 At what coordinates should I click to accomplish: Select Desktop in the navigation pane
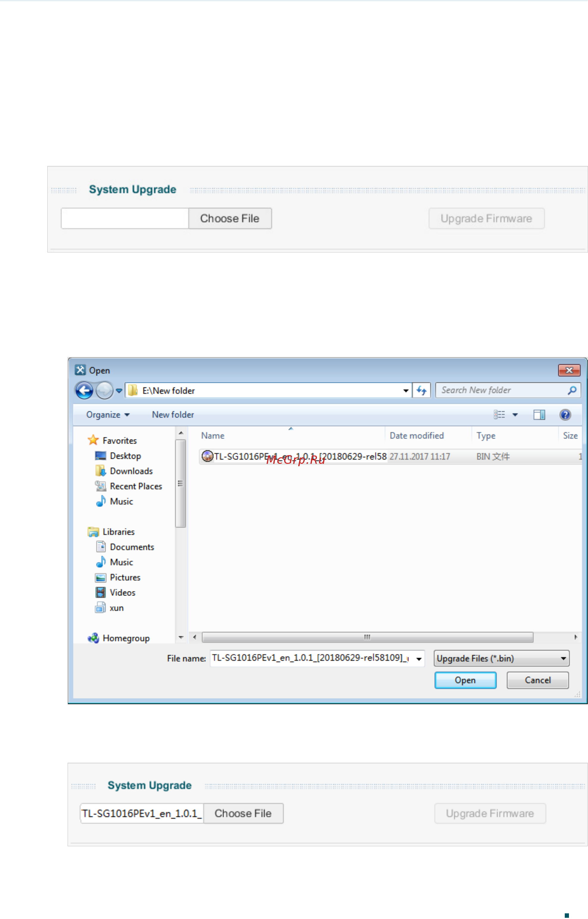coord(118,456)
